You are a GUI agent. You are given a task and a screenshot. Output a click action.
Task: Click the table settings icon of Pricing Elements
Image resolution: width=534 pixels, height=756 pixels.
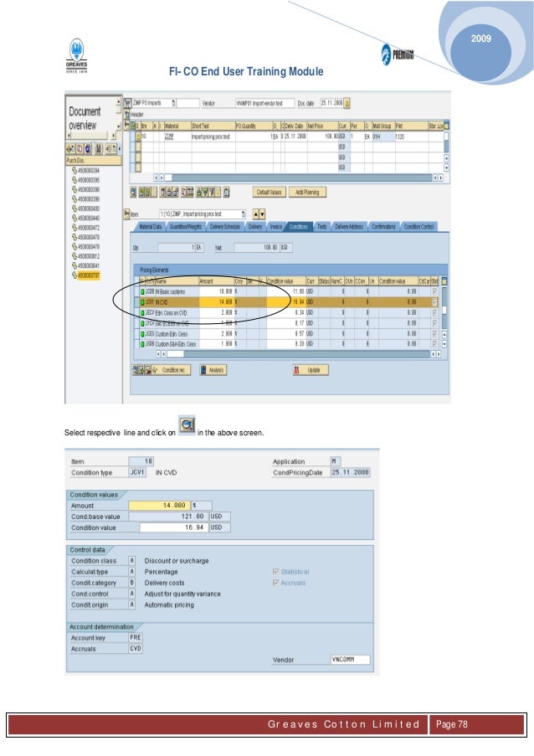(x=444, y=280)
